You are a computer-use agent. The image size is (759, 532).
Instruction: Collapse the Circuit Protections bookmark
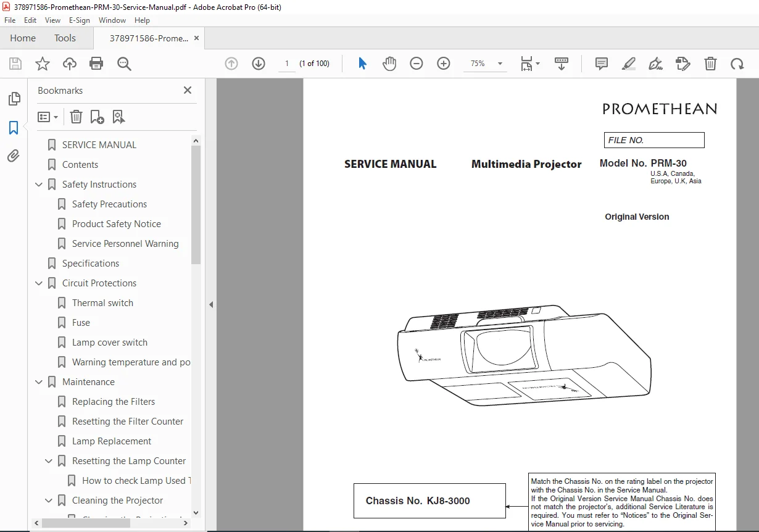(39, 283)
